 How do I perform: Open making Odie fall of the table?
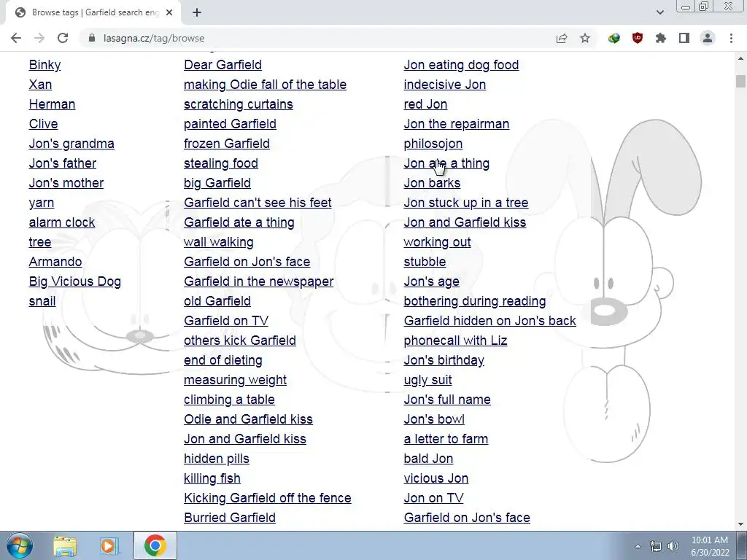[x=266, y=85]
